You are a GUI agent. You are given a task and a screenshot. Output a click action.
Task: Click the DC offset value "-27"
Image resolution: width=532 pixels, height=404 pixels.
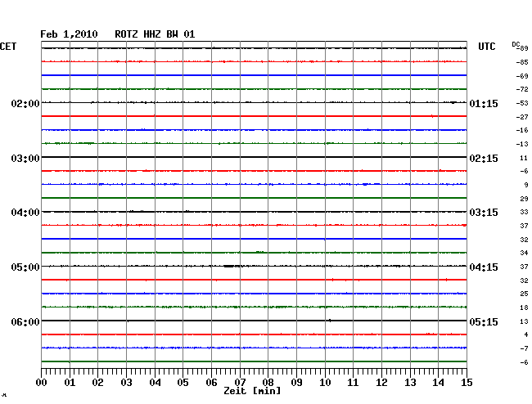(522, 117)
